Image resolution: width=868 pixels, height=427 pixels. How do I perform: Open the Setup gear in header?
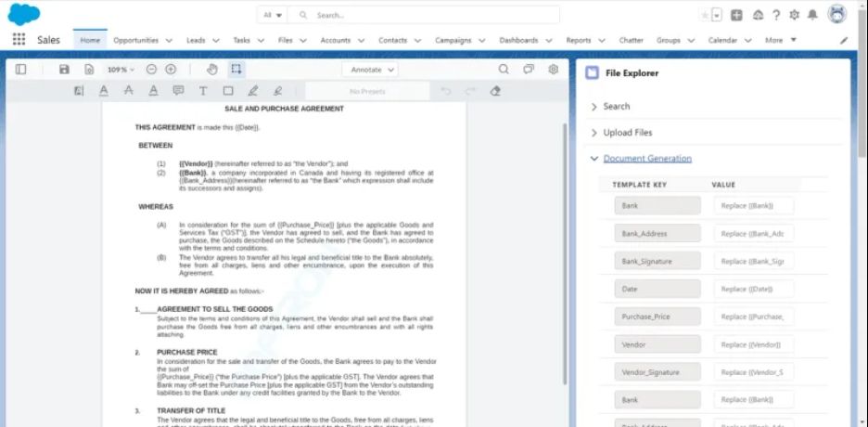point(795,16)
